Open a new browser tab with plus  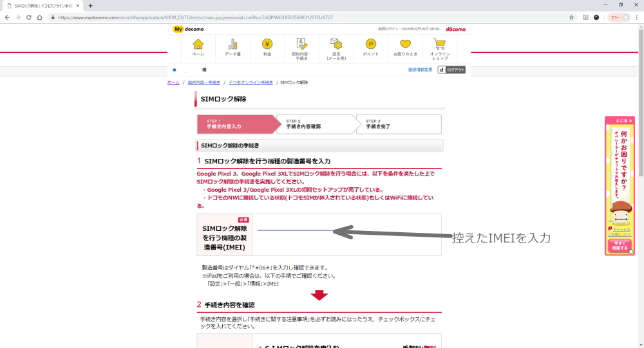(90, 6)
